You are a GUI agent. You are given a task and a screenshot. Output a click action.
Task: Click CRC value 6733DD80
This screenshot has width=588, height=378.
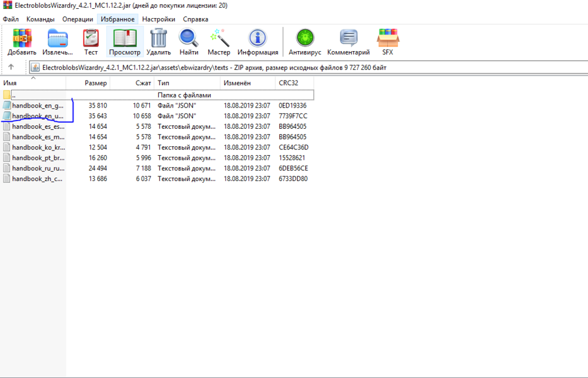pos(293,179)
